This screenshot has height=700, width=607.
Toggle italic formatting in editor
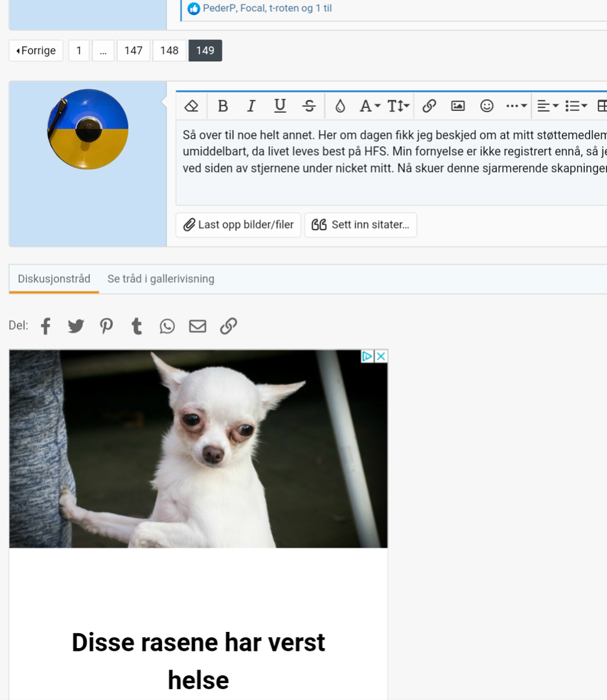click(x=251, y=106)
